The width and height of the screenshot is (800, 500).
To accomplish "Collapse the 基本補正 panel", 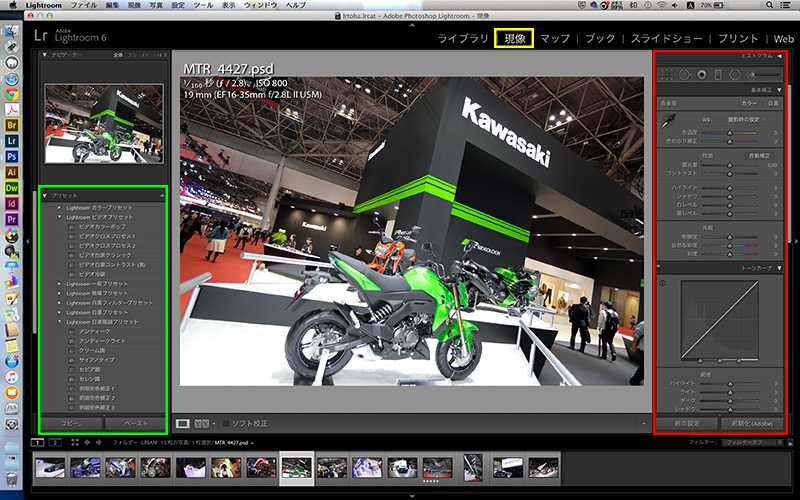I will [x=779, y=90].
